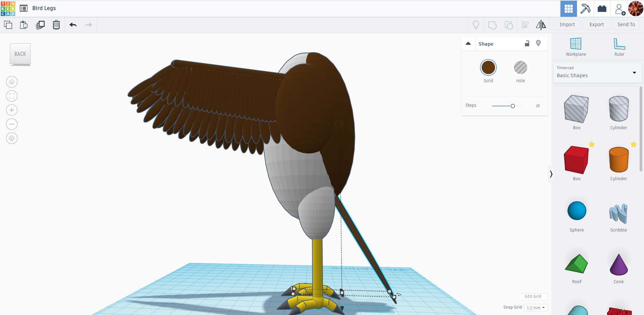
Task: Delete selection with the trash icon
Action: pos(56,25)
